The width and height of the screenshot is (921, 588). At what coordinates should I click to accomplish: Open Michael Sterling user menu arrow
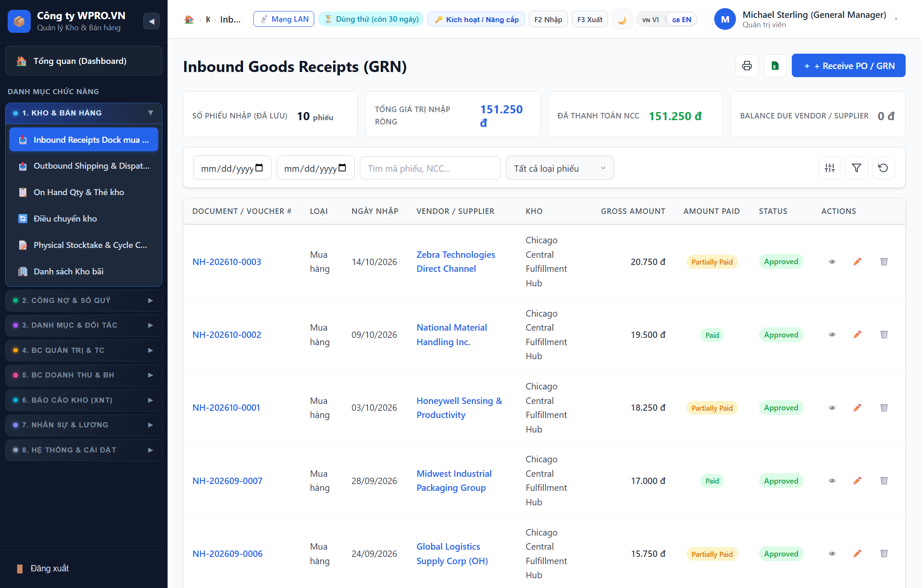(x=896, y=19)
